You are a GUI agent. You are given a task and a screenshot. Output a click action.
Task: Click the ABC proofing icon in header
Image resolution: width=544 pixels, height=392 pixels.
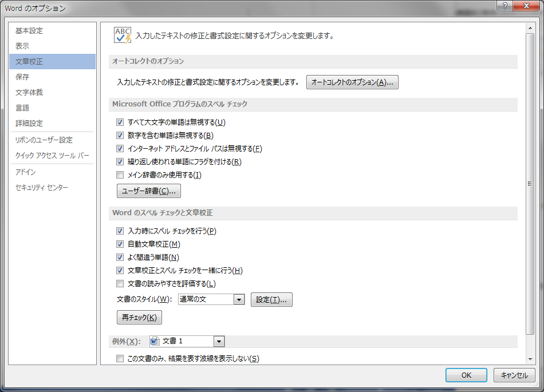123,35
